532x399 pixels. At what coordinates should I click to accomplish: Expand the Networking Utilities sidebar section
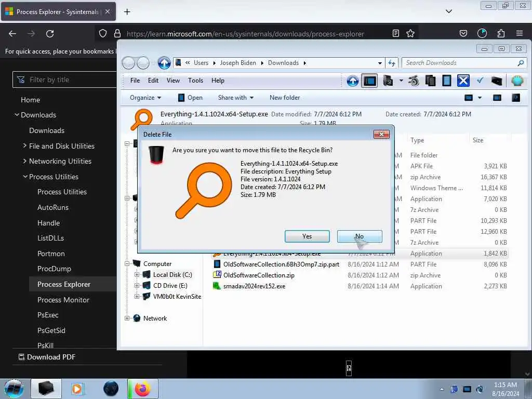click(25, 161)
